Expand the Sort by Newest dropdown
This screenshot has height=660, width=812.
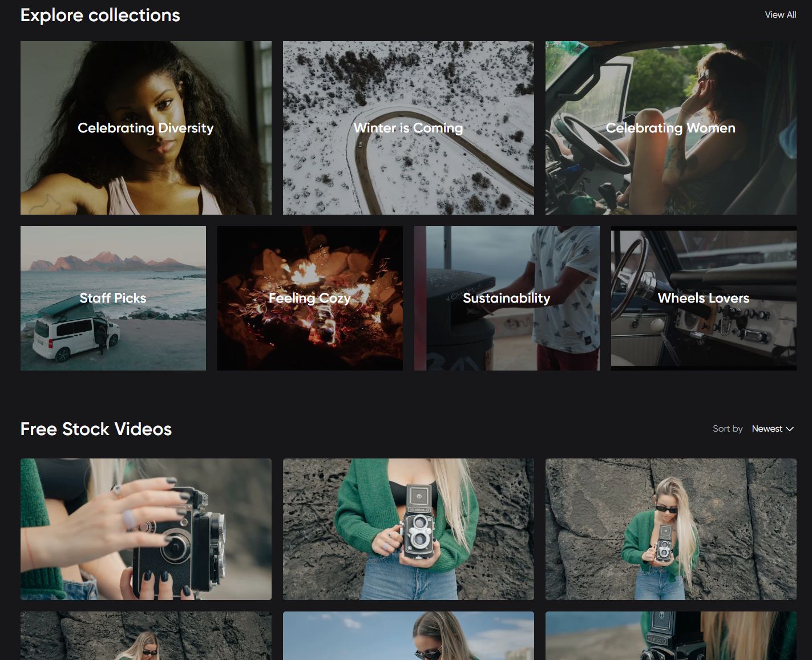pos(773,429)
